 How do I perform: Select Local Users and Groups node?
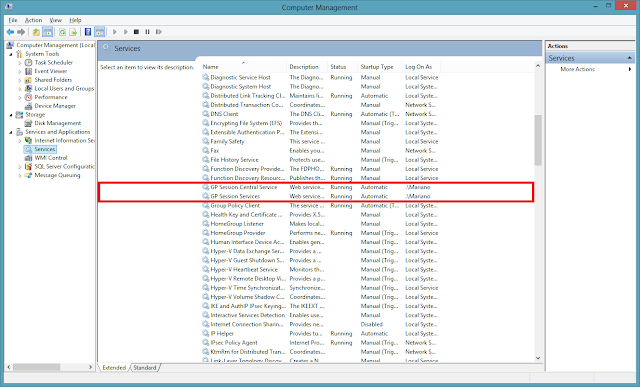[64, 88]
